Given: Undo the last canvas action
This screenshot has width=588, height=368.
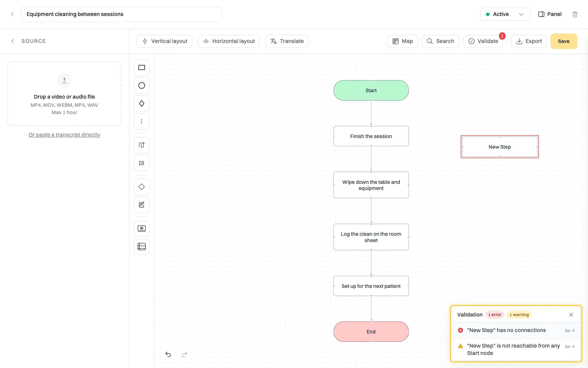Looking at the screenshot, I should click(x=168, y=354).
